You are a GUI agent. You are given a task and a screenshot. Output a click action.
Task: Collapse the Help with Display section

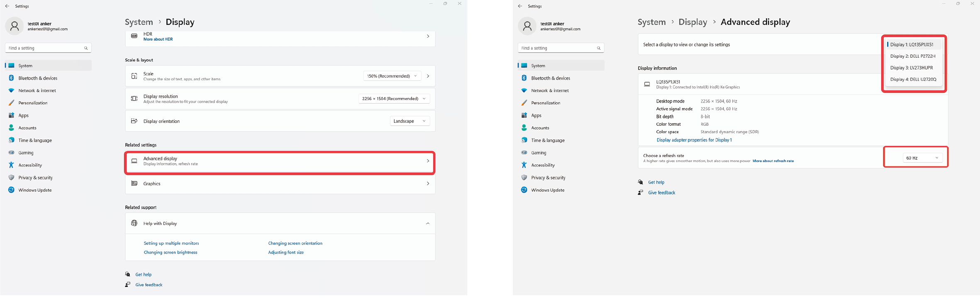(427, 224)
